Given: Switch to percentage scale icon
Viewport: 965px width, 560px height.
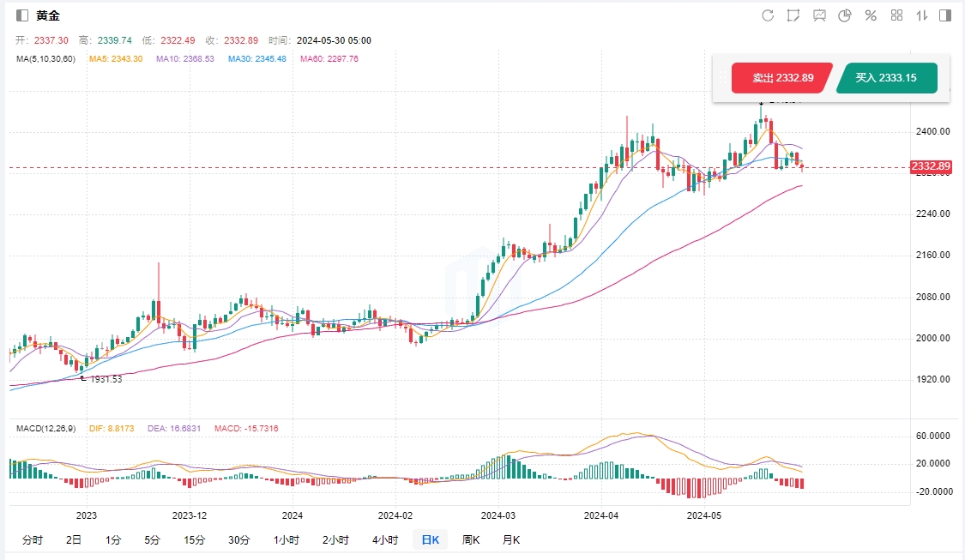Looking at the screenshot, I should 871,15.
